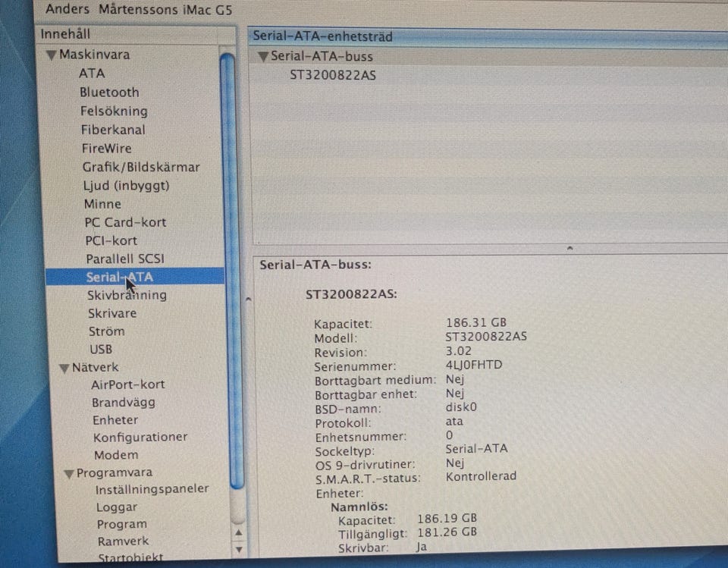Select Enheter under Nätverk
Image resolution: width=728 pixels, height=568 pixels.
(115, 420)
